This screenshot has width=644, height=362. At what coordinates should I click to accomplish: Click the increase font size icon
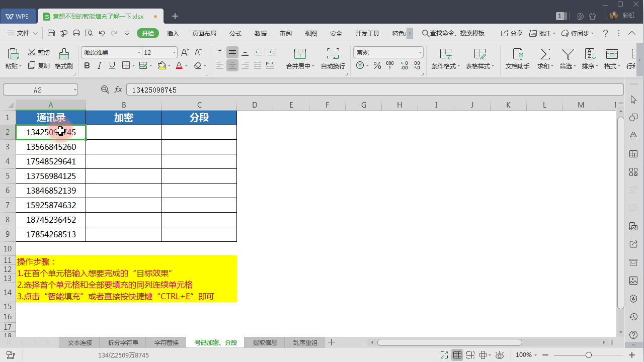[x=185, y=52]
